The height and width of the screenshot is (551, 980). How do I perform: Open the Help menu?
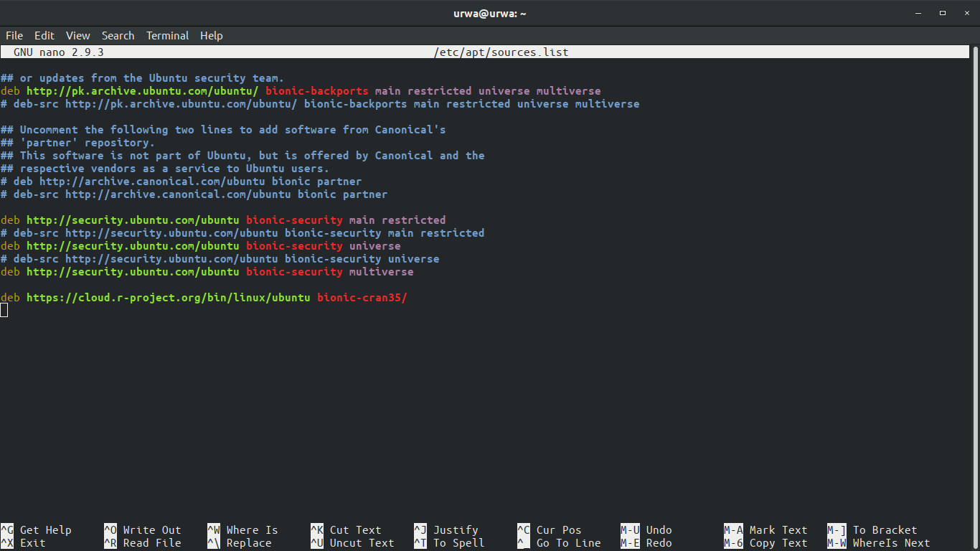(211, 35)
